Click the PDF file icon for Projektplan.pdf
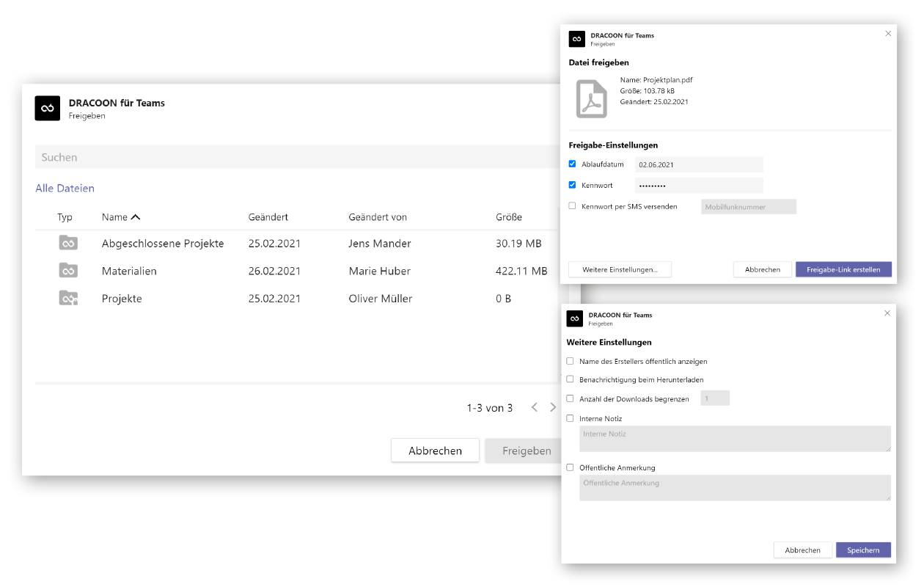The width and height of the screenshot is (924, 587). (x=591, y=99)
